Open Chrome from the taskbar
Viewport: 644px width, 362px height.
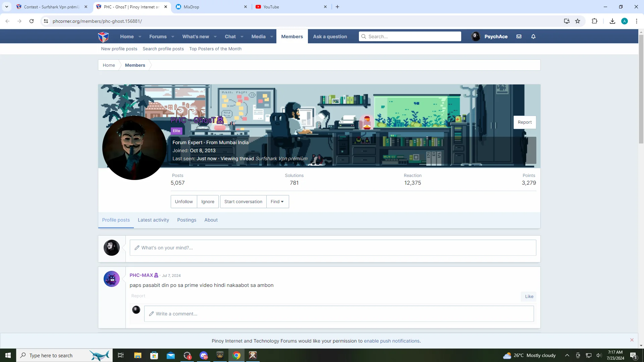pos(236,355)
